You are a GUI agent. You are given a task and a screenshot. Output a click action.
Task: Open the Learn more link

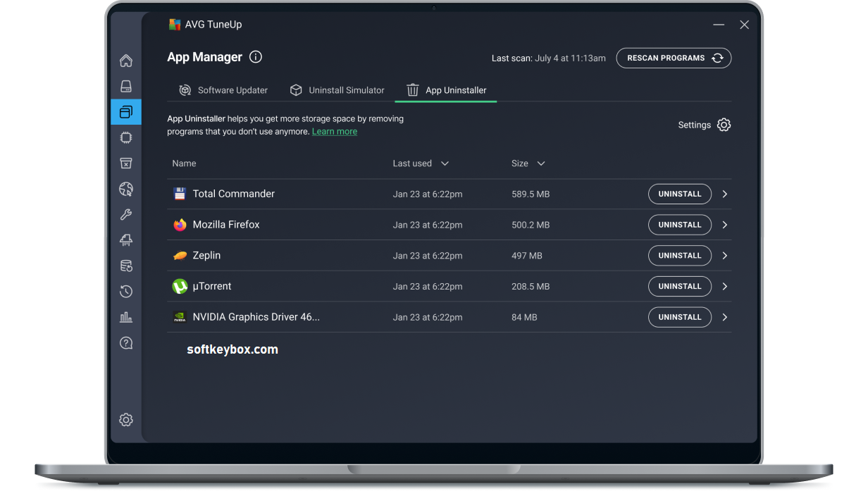click(x=334, y=131)
